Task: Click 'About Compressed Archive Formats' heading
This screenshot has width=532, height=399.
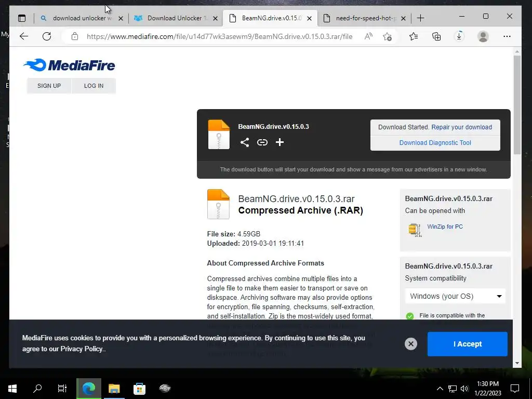Action: tap(265, 263)
